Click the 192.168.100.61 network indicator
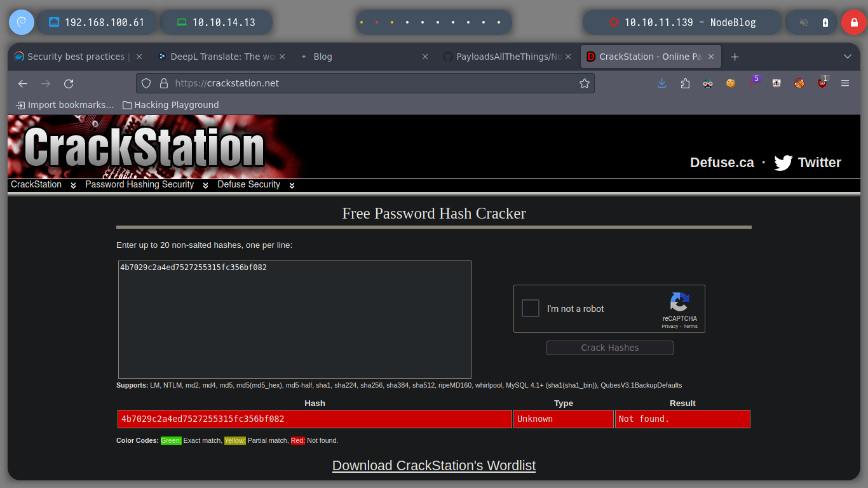Screen dimensions: 868x488 [x=97, y=22]
